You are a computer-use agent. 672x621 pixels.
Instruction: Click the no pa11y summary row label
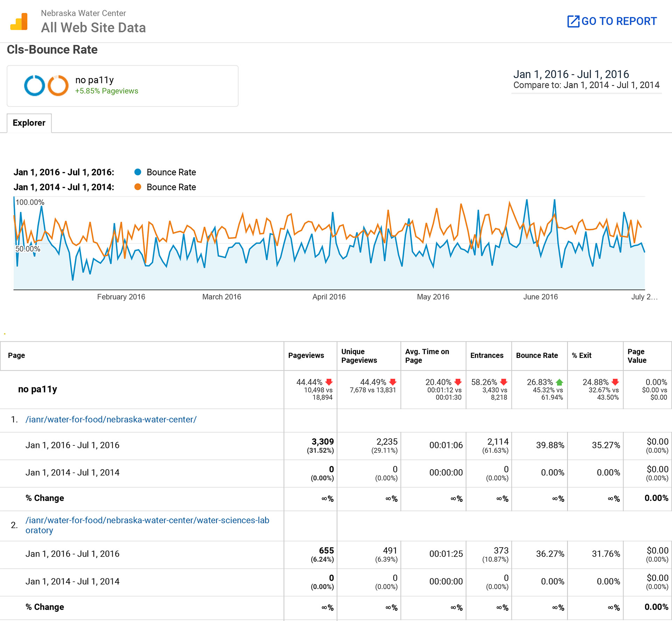37,389
